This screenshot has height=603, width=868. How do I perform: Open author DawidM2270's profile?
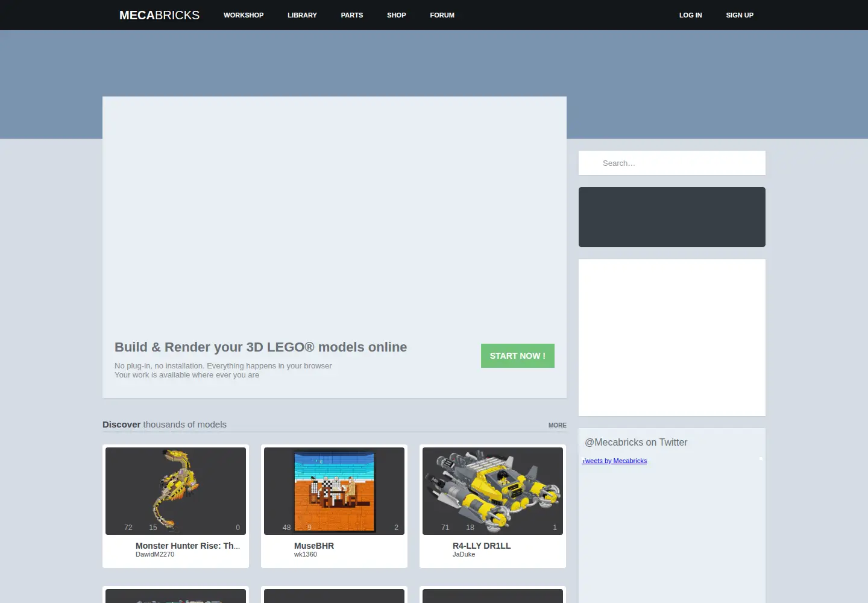155,554
